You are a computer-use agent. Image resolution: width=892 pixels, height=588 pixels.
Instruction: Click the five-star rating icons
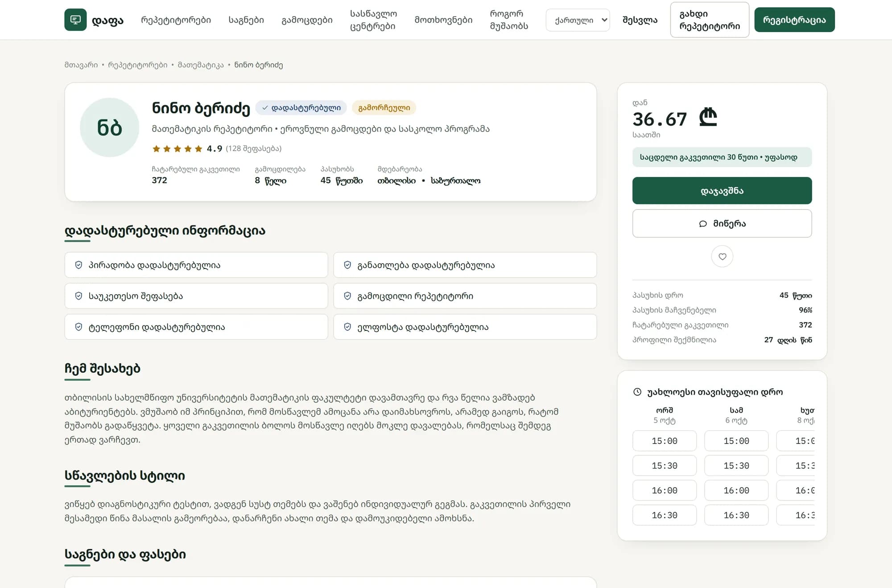[x=178, y=148]
